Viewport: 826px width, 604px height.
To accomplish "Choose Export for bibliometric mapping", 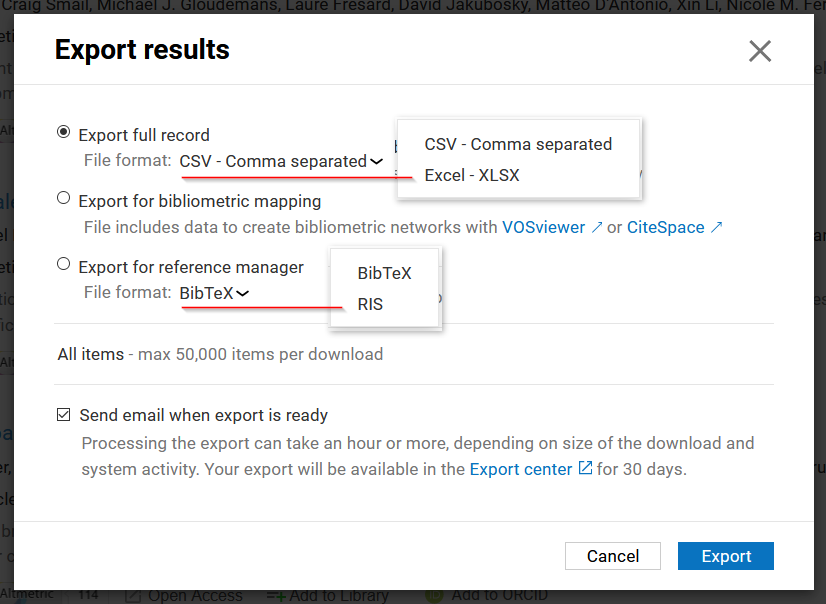I will [64, 198].
